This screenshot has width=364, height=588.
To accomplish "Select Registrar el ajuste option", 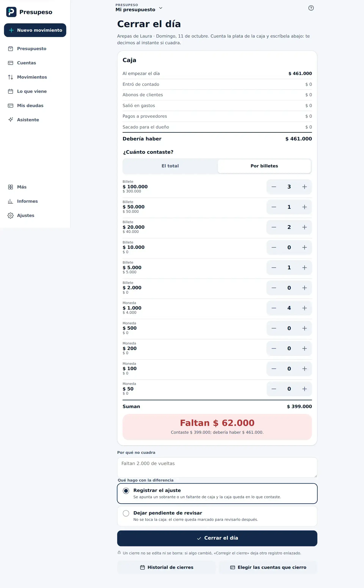I will coord(217,493).
